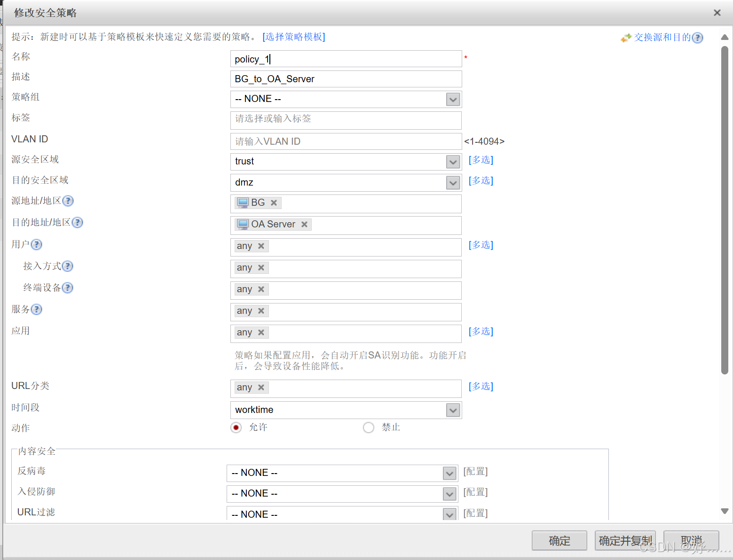Click the 交换源和目的 link

point(662,38)
